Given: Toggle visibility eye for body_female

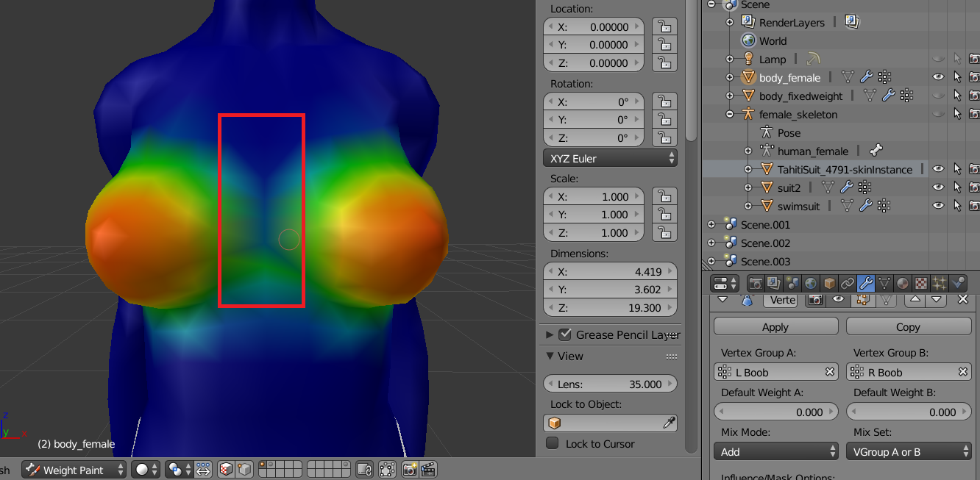Looking at the screenshot, I should coord(938,77).
